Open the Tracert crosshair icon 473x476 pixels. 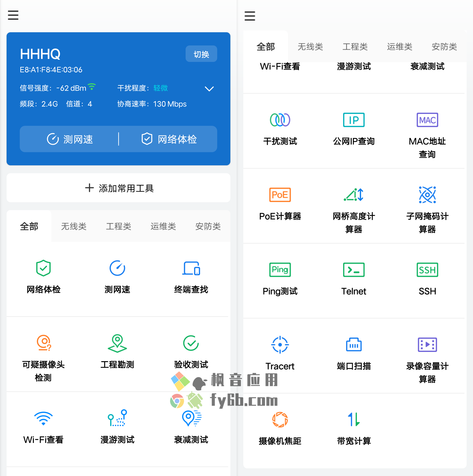pos(280,345)
